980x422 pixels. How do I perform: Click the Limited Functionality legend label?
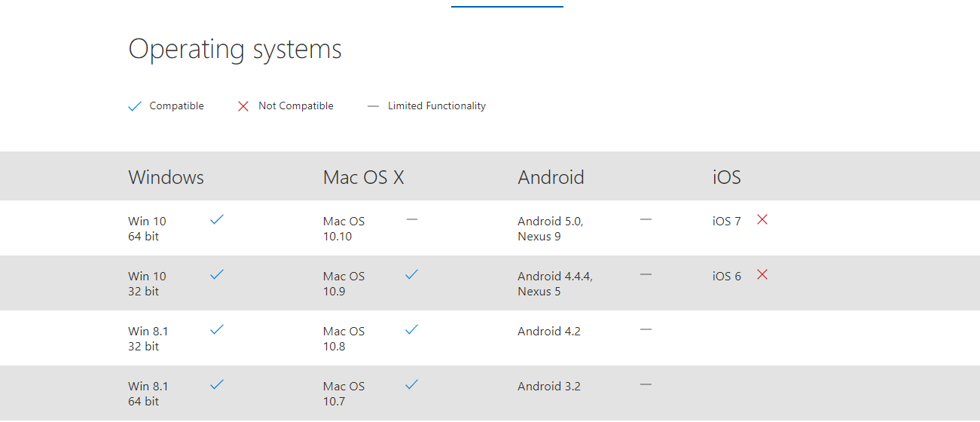coord(437,106)
